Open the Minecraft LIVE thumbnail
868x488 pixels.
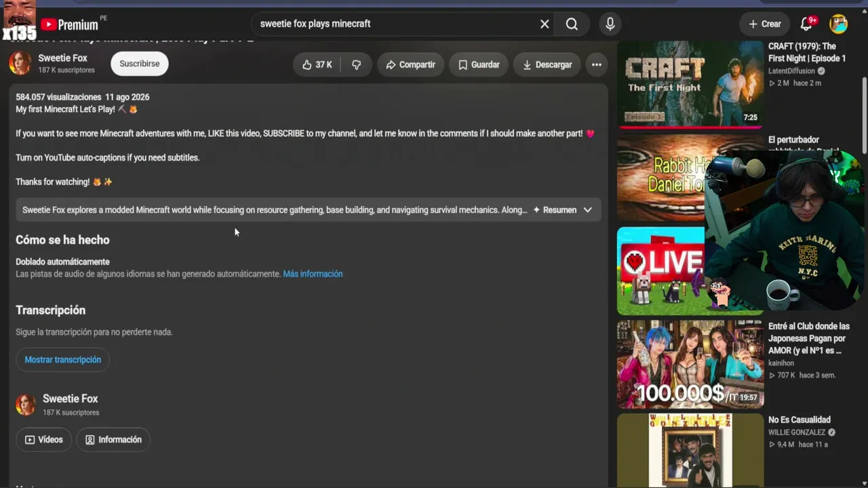point(661,271)
